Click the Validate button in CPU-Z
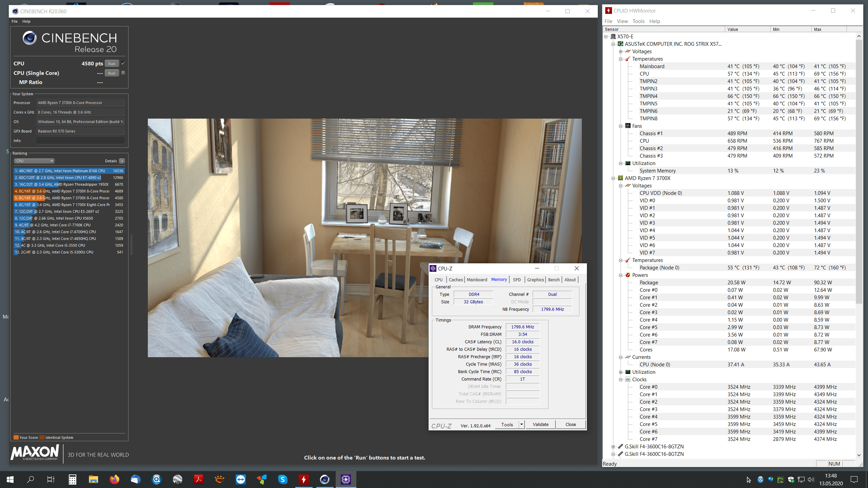 pos(540,425)
